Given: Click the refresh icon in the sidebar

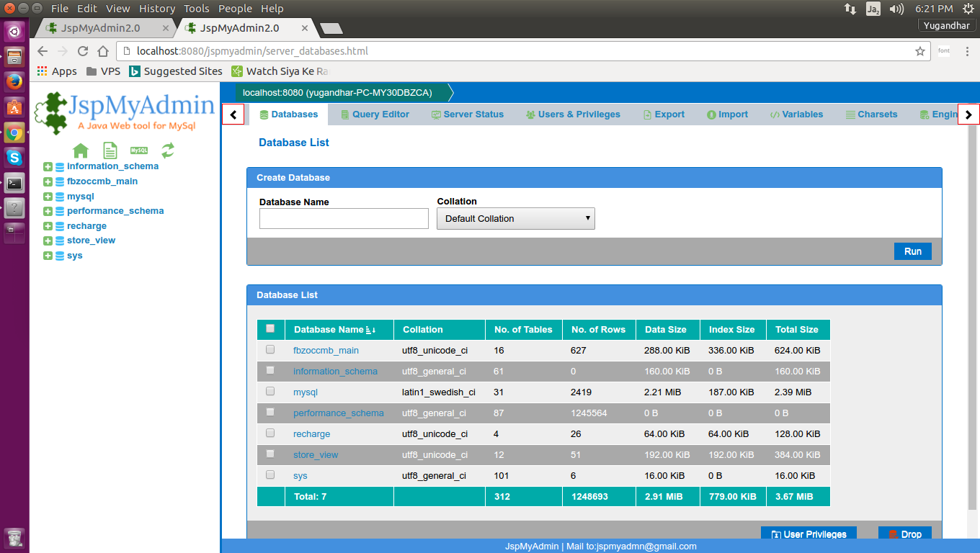Looking at the screenshot, I should tap(166, 150).
